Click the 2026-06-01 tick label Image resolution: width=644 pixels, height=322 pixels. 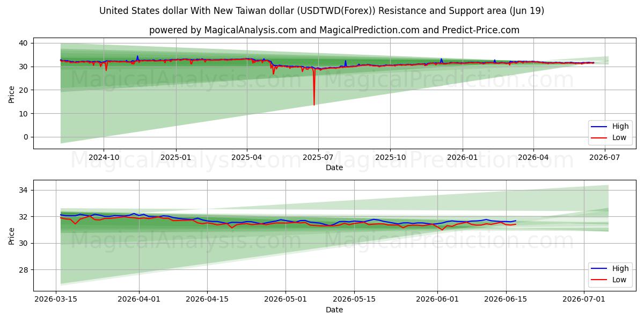[x=437, y=299]
